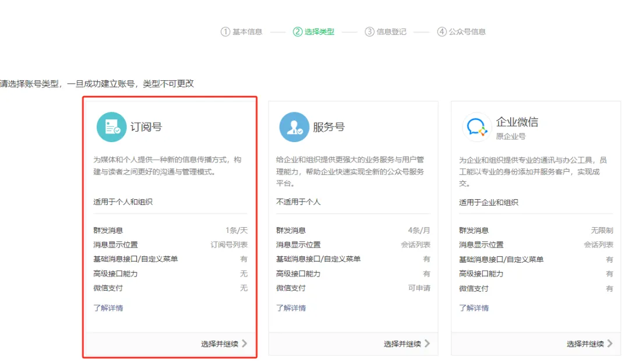The height and width of the screenshot is (364, 629).
Task: Click the 订阅号 teal document icon
Action: [x=111, y=127]
